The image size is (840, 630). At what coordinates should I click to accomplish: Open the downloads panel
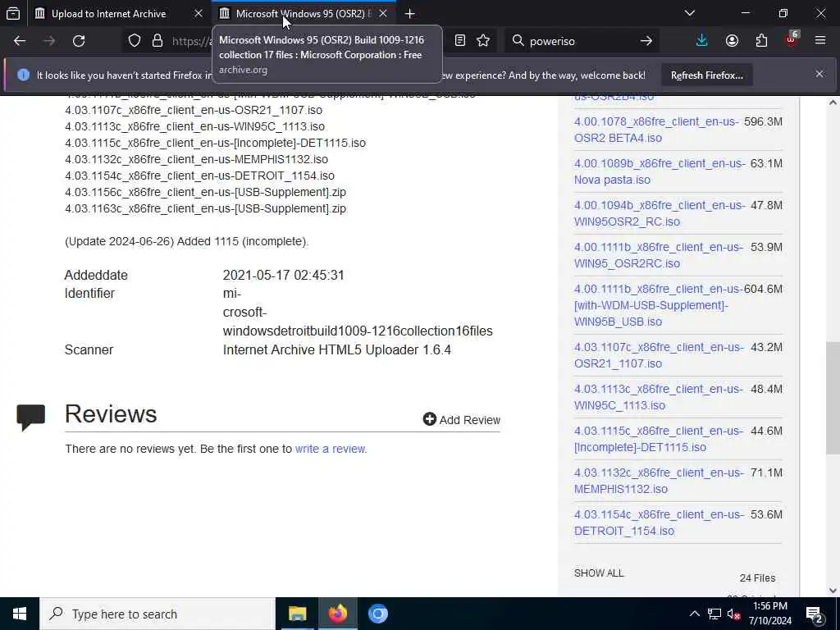702,41
